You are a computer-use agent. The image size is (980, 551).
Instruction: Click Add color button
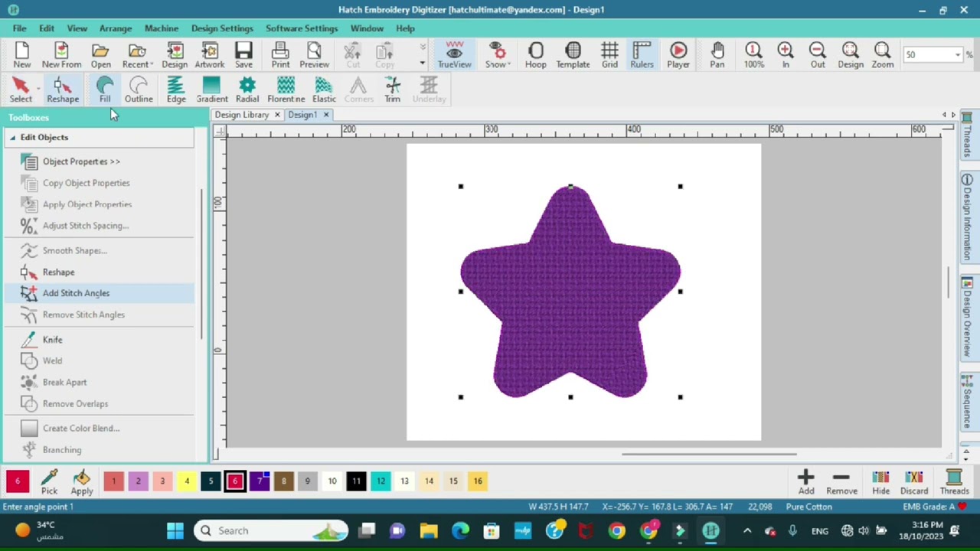pyautogui.click(x=806, y=483)
